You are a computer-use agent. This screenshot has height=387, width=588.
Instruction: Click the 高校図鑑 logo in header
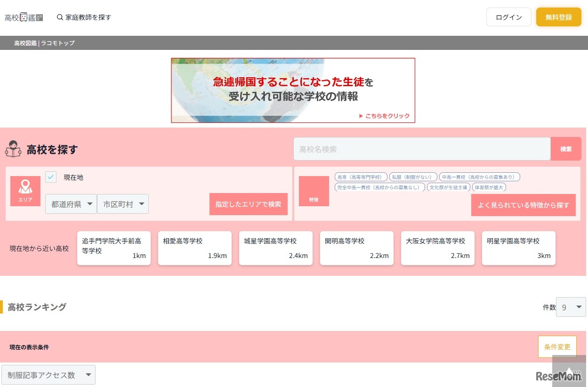click(24, 17)
